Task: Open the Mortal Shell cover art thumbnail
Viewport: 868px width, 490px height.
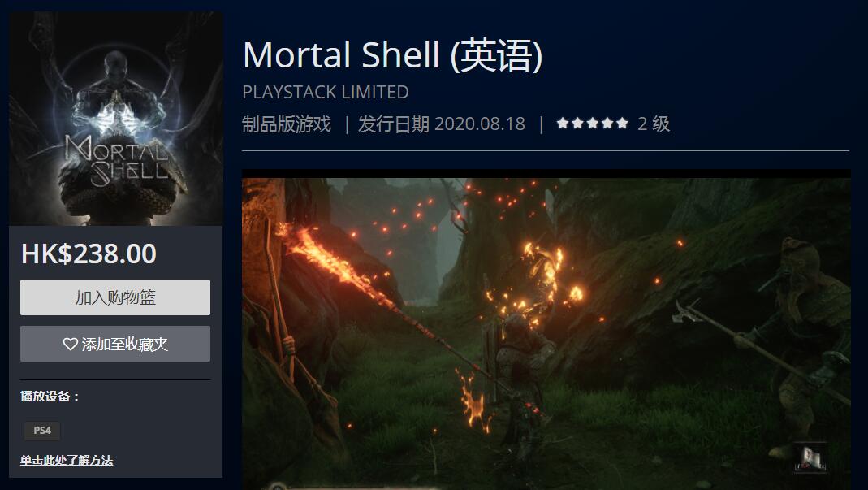Action: click(116, 119)
